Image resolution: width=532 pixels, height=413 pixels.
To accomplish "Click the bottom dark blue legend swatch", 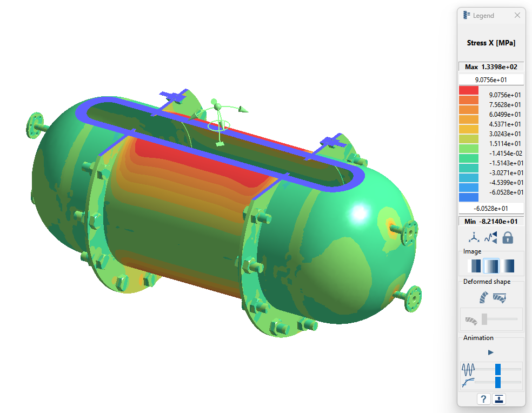I will 469,197.
